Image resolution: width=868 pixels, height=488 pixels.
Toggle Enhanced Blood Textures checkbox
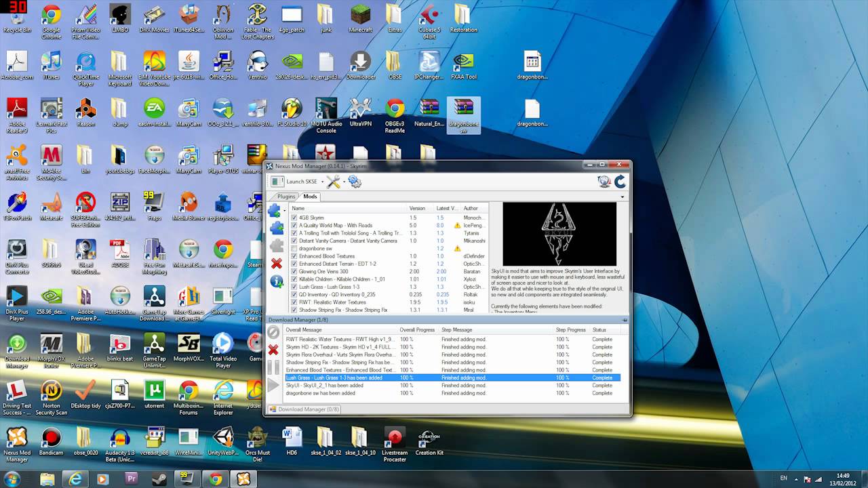tap(294, 256)
